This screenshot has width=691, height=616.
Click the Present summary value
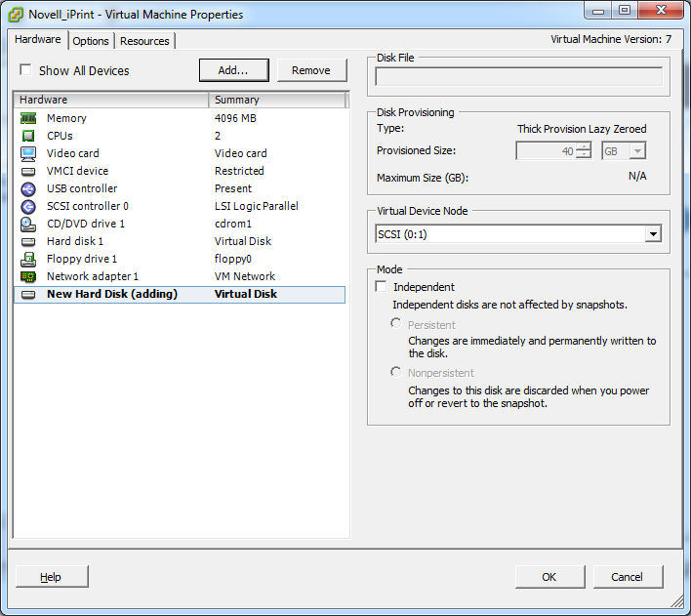coord(233,188)
